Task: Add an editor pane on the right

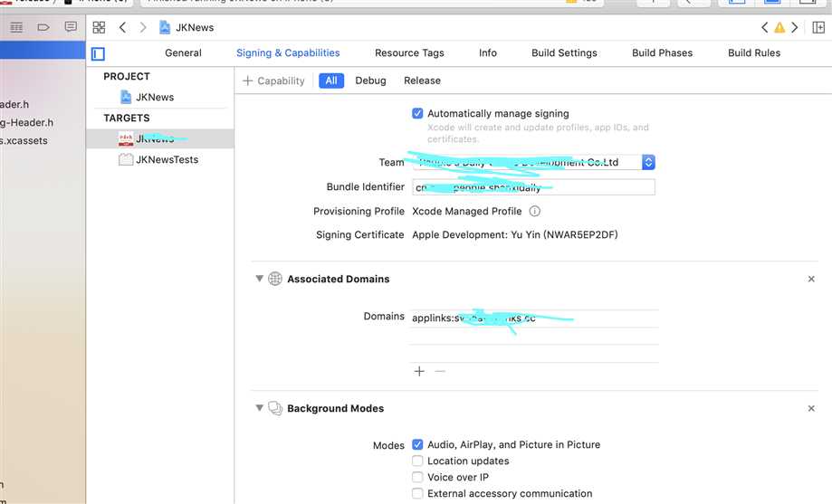Action: [818, 27]
